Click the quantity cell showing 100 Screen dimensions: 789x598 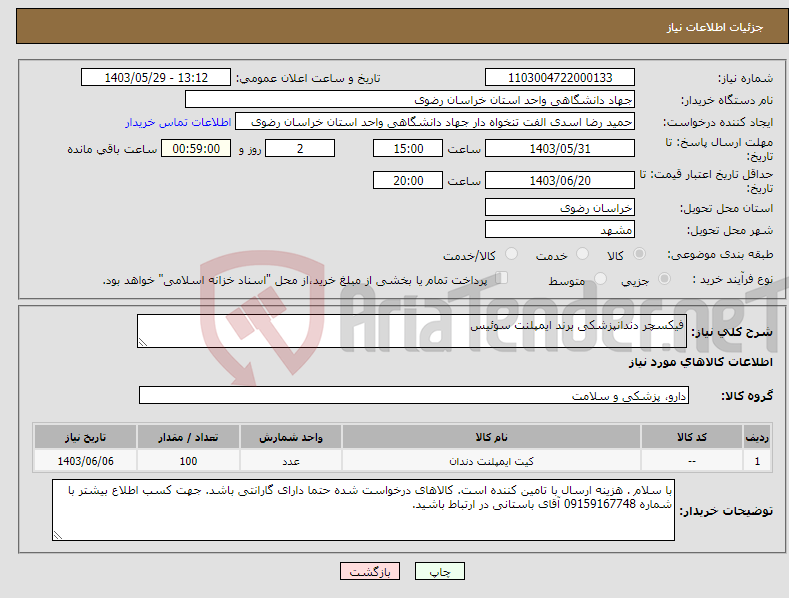(x=188, y=461)
